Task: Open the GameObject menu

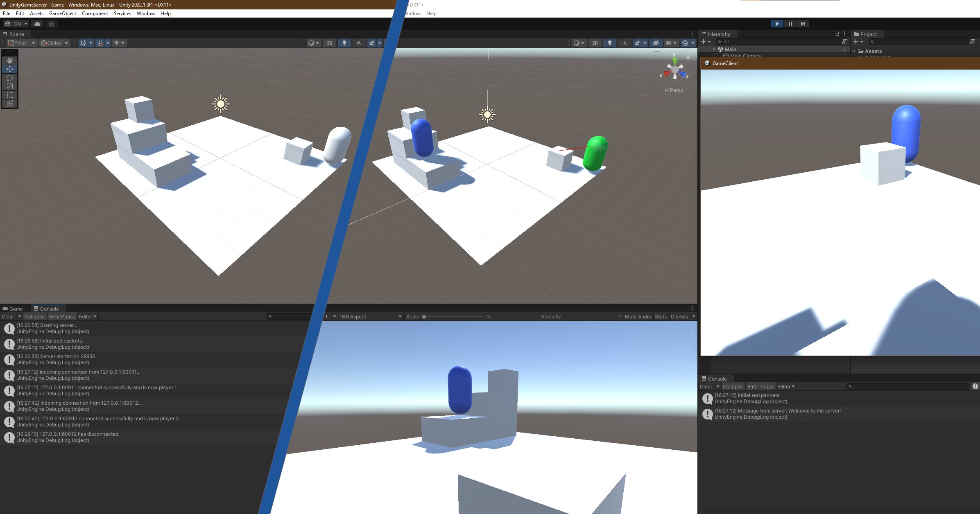Action: pyautogui.click(x=62, y=13)
